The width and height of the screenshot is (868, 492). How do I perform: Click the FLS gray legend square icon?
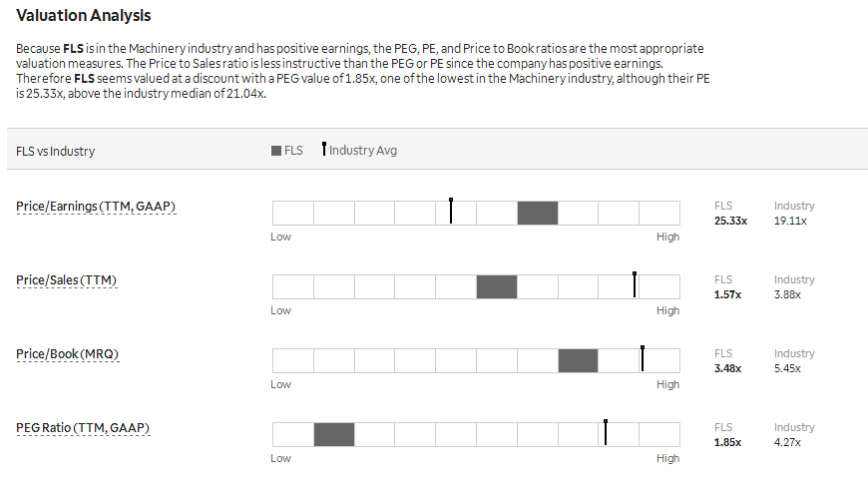coord(276,151)
